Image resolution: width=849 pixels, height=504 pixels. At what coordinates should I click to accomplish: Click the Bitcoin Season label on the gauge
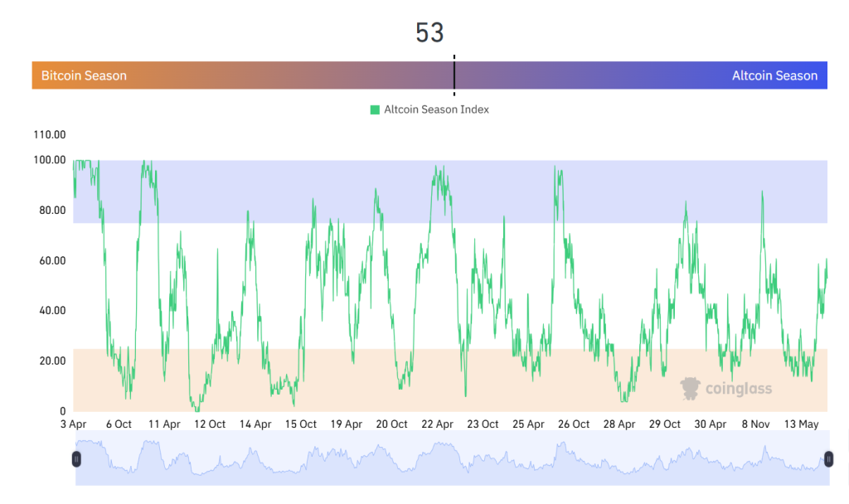84,75
